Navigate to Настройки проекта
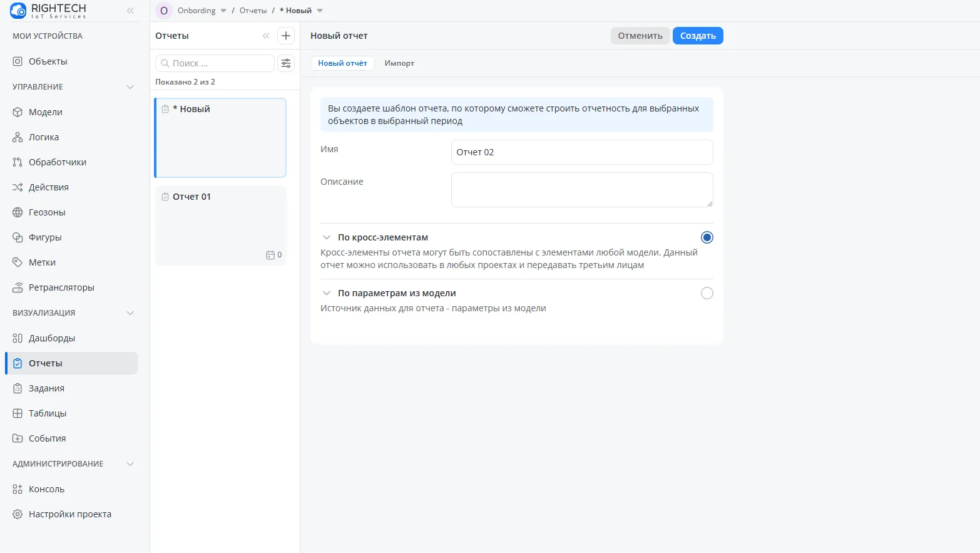 click(x=69, y=514)
